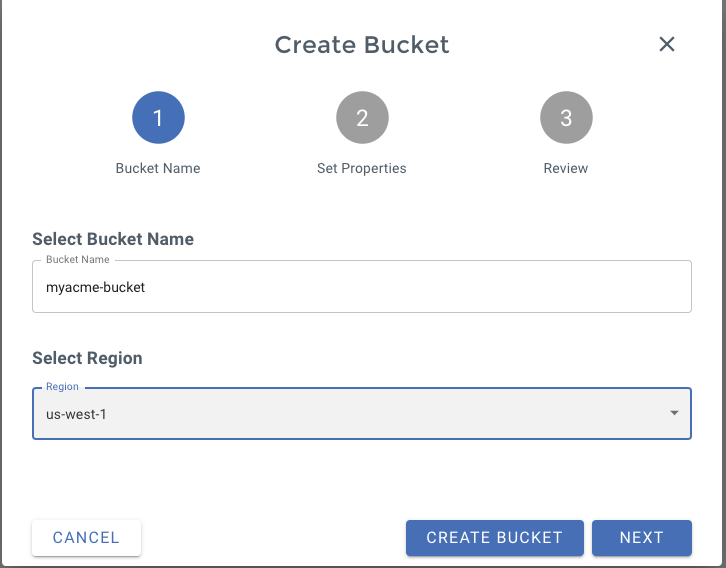Jump to step 2 circle icon
Image resolution: width=726 pixels, height=568 pixels.
pos(362,118)
